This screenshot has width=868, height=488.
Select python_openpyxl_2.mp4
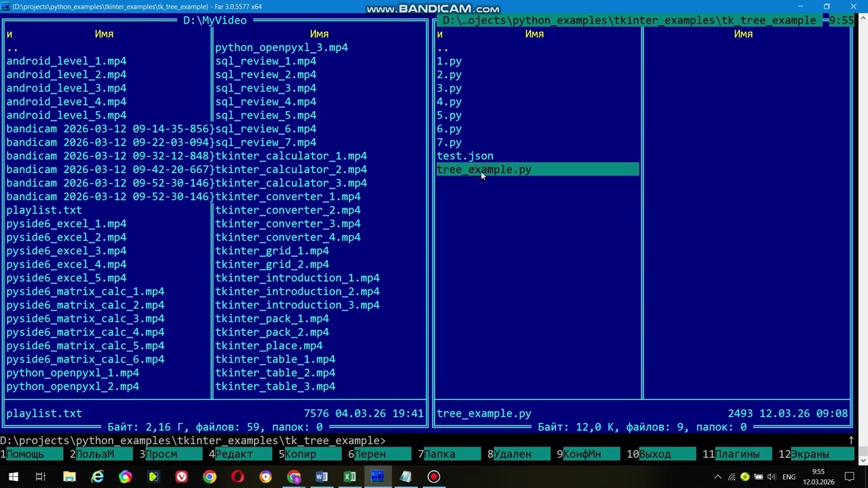[x=73, y=386]
